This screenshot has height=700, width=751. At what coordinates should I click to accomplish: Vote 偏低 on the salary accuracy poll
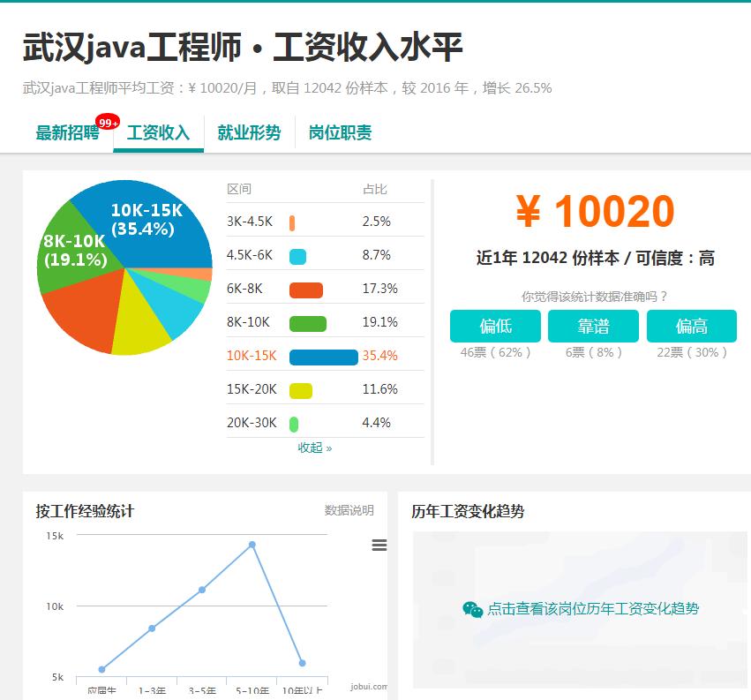point(495,326)
